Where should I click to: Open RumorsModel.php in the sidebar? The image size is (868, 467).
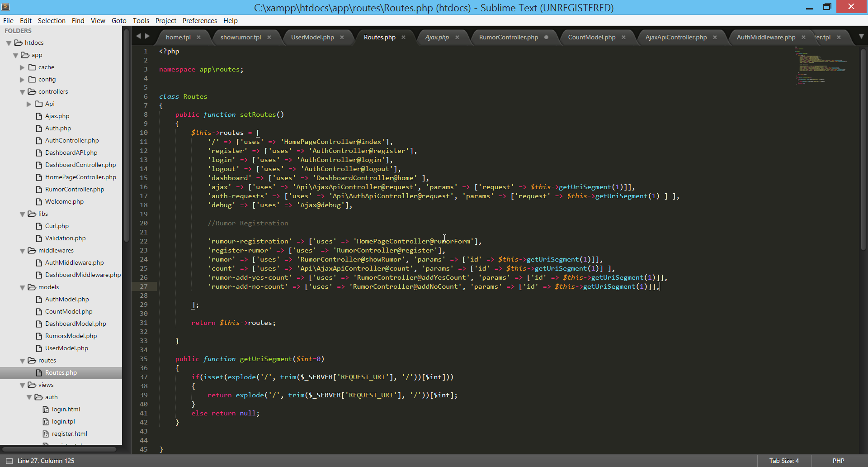tap(71, 336)
